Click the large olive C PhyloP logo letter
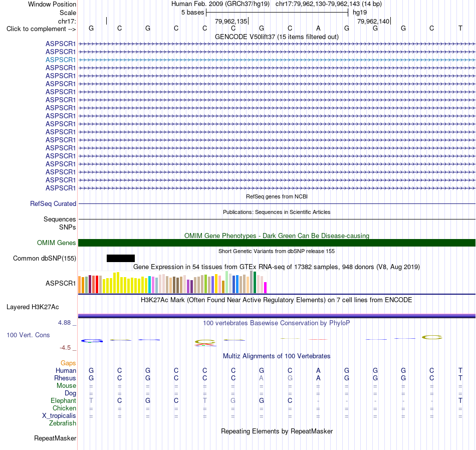 pos(432,337)
